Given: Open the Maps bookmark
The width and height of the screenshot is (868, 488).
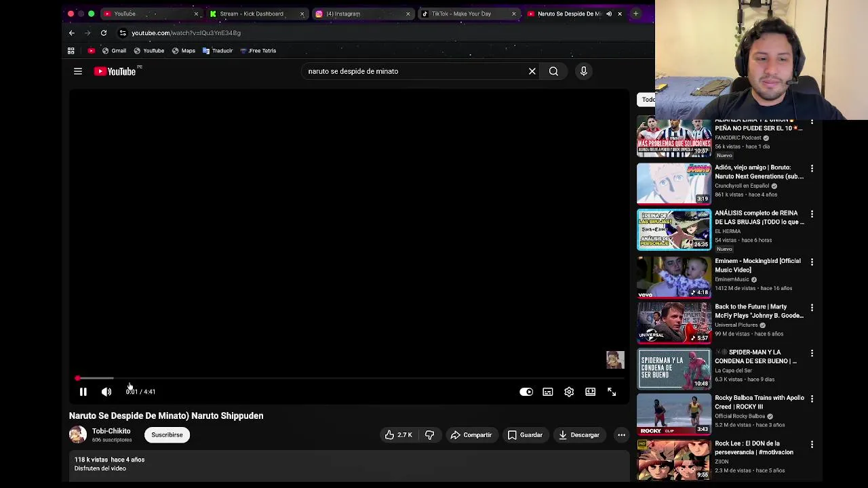Looking at the screenshot, I should tap(183, 51).
